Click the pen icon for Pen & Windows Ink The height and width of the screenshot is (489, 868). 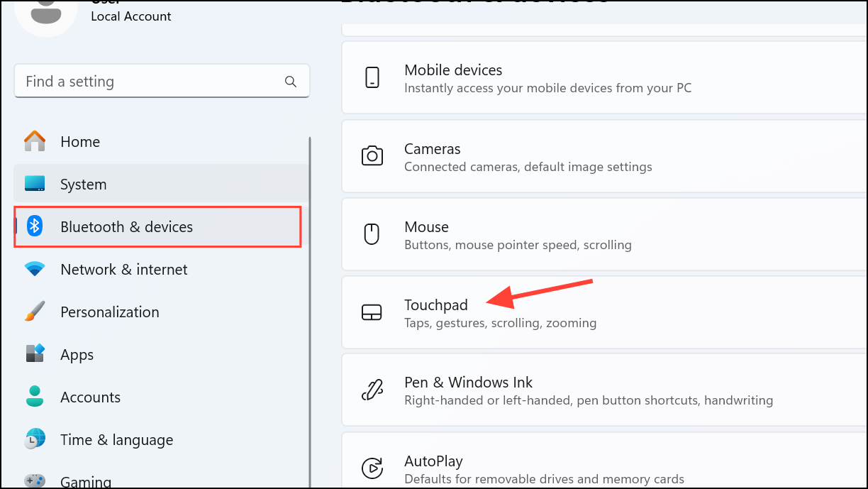(x=372, y=390)
